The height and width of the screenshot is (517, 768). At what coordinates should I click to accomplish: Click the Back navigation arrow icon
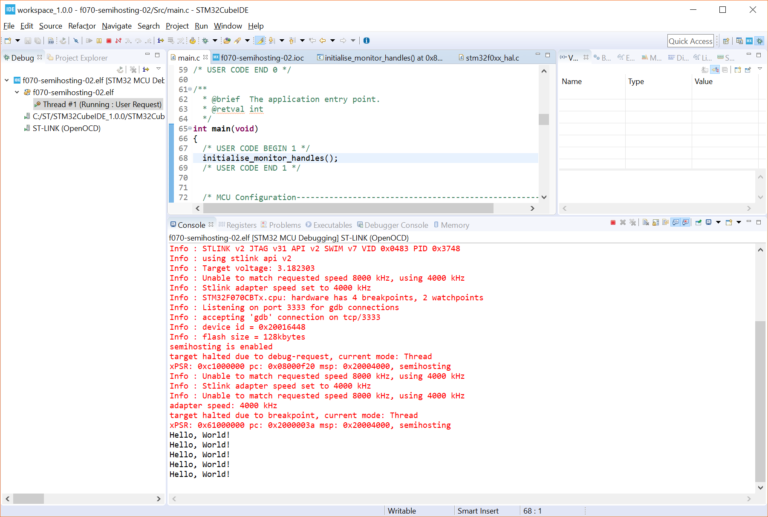323,41
